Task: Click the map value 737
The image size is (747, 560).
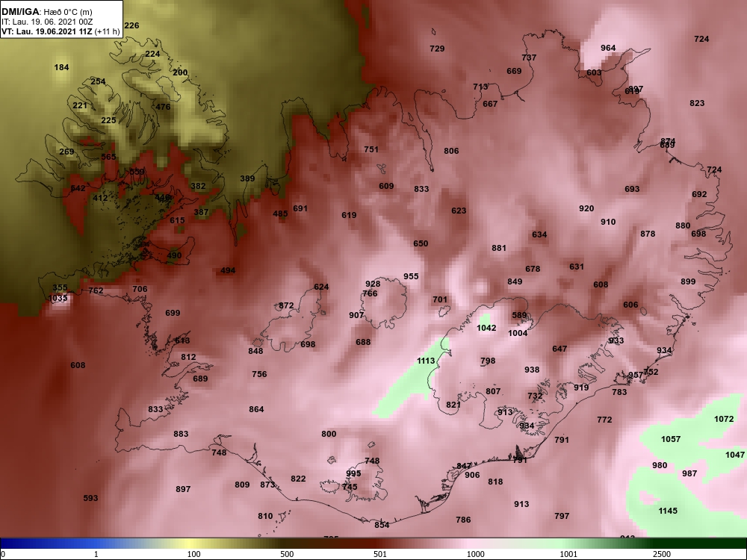Action: [529, 57]
